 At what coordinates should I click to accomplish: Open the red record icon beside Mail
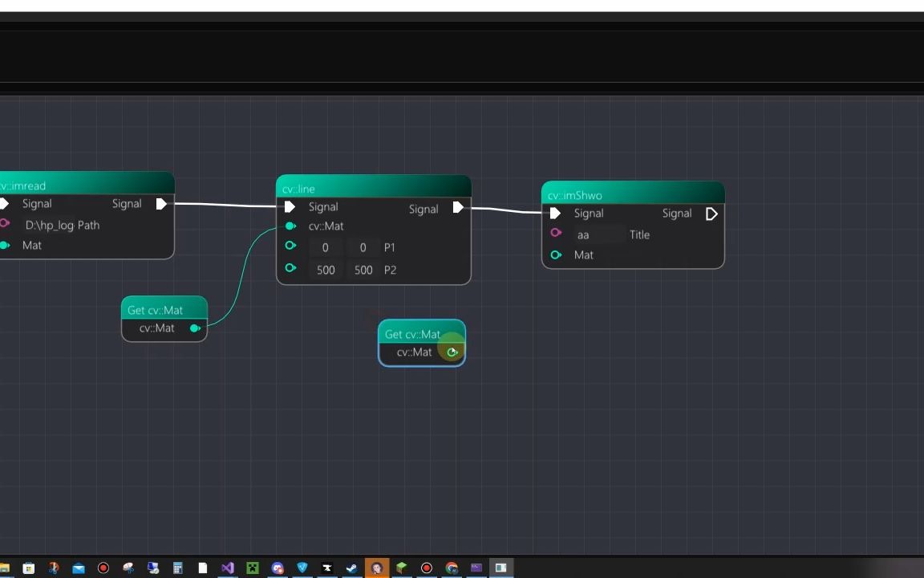(x=103, y=568)
